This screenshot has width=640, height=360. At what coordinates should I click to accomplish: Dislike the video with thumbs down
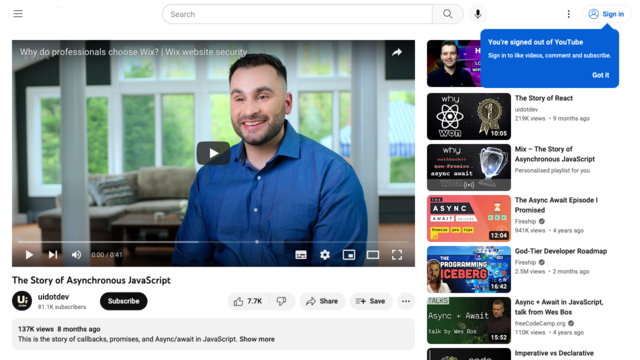pos(282,301)
